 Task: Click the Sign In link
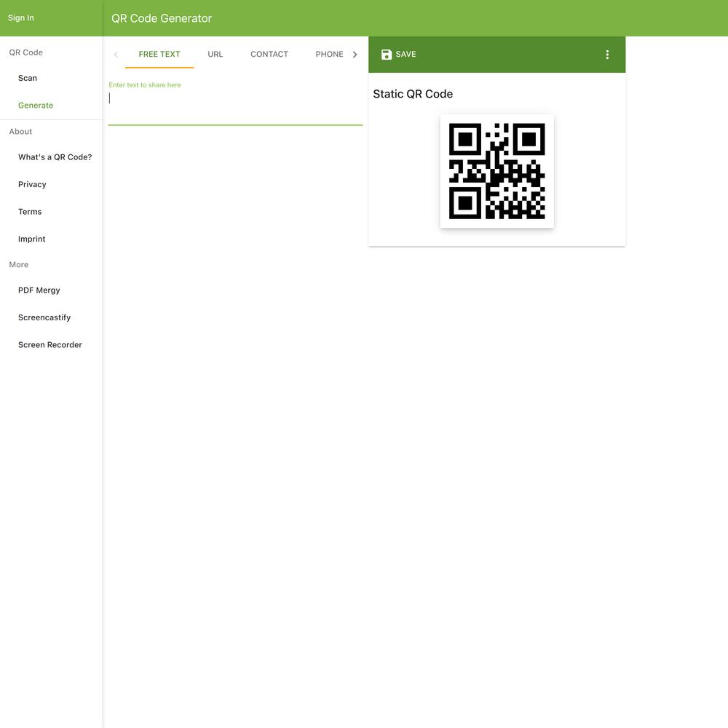pos(21,17)
